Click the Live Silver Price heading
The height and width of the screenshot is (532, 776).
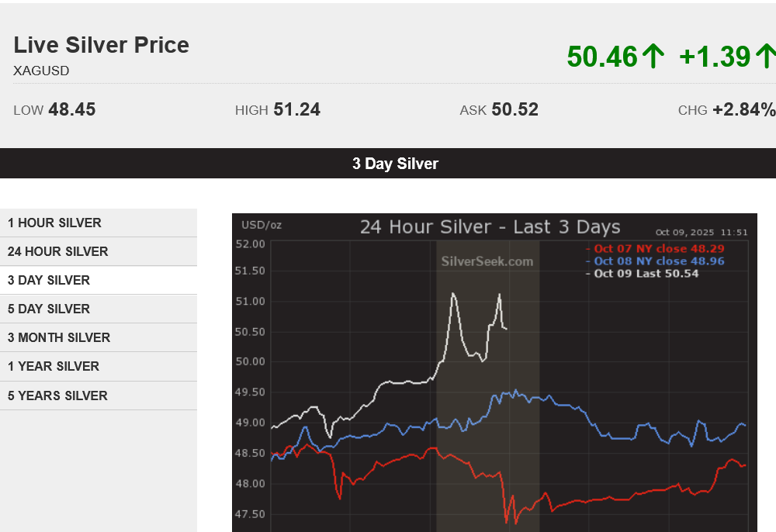pyautogui.click(x=101, y=45)
